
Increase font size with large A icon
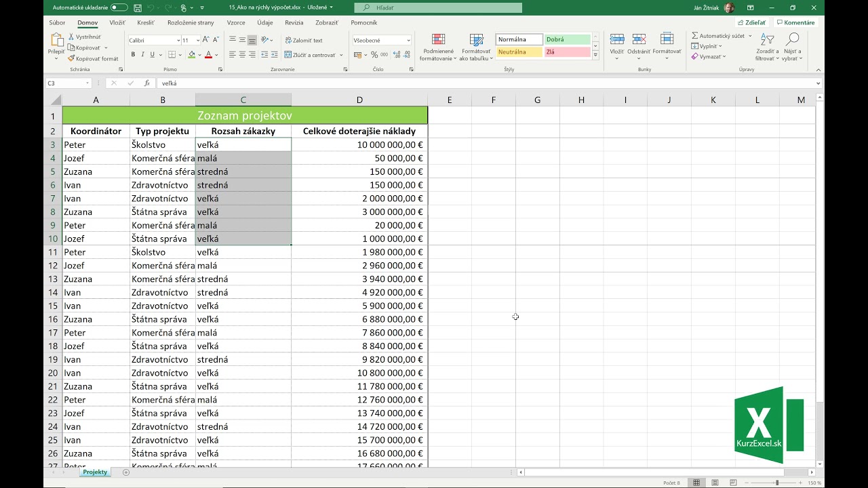click(x=206, y=41)
